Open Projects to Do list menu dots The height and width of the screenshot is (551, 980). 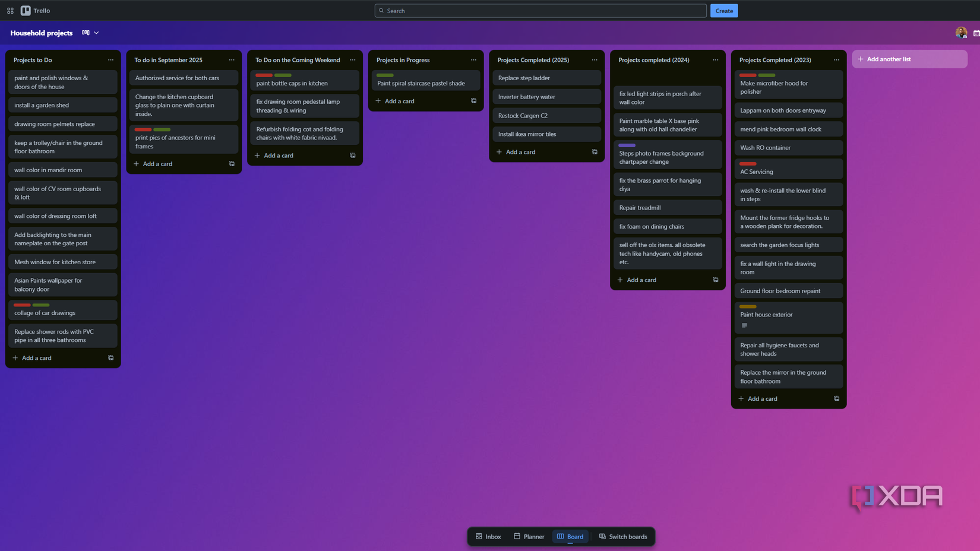point(110,60)
